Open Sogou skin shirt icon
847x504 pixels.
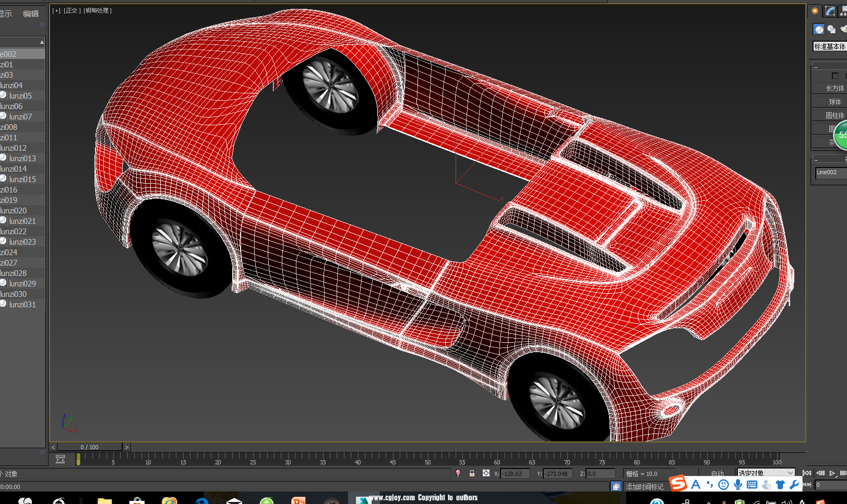tap(780, 485)
